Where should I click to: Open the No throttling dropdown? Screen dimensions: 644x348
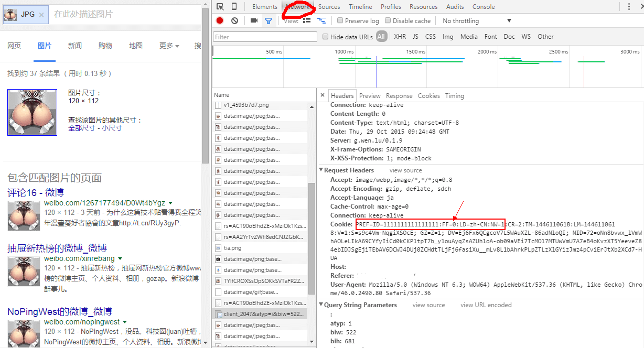coord(477,21)
